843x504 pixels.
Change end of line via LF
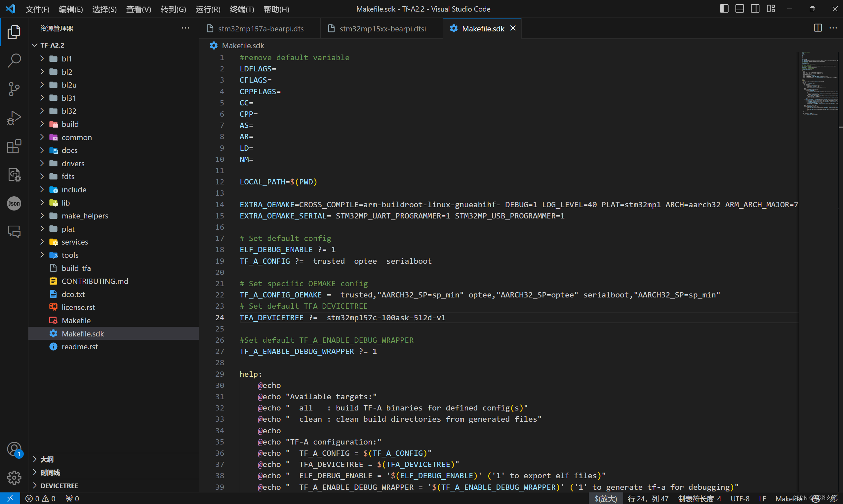(x=762, y=498)
